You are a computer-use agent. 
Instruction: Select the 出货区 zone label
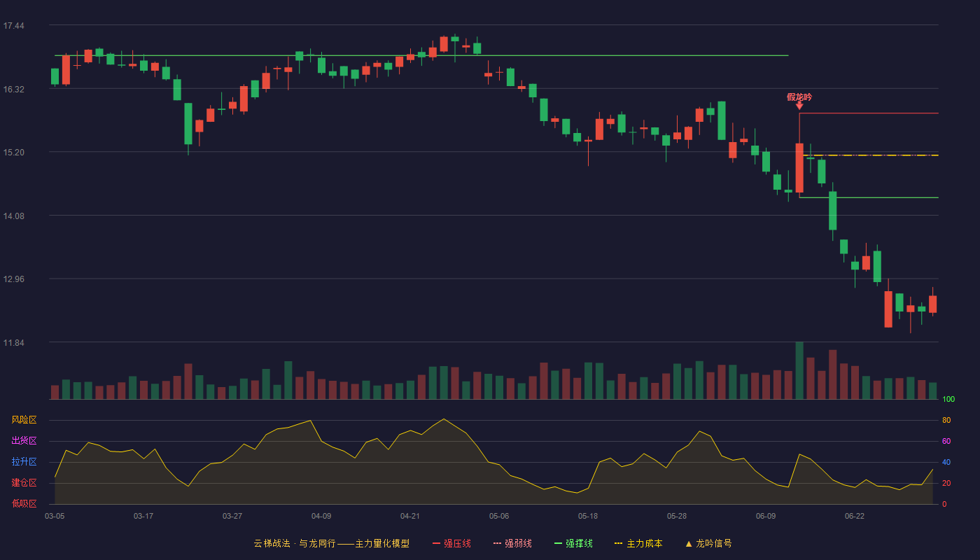click(24, 441)
